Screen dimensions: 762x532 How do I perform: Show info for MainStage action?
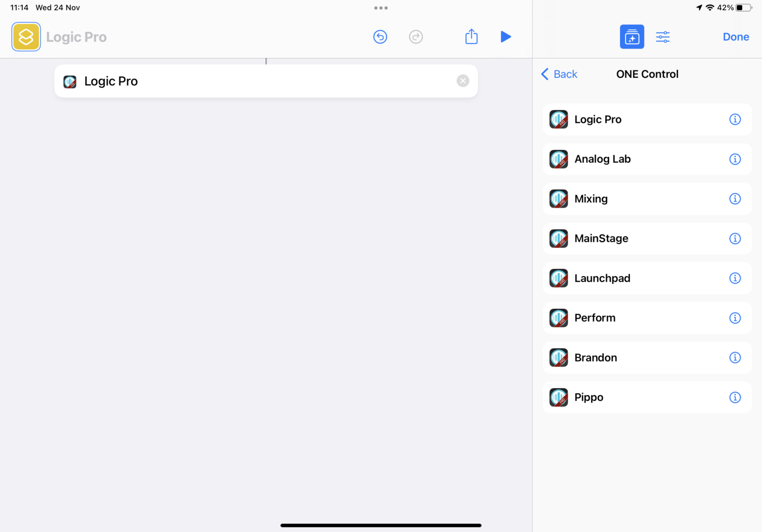pyautogui.click(x=735, y=238)
